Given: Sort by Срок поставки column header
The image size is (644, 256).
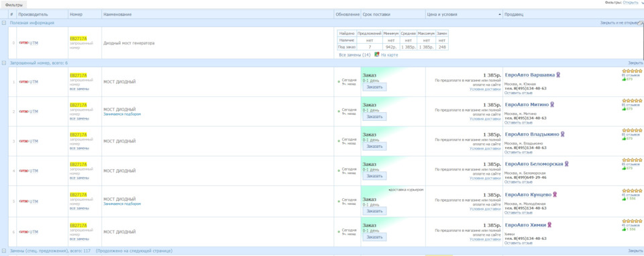Looking at the screenshot, I should click(376, 14).
